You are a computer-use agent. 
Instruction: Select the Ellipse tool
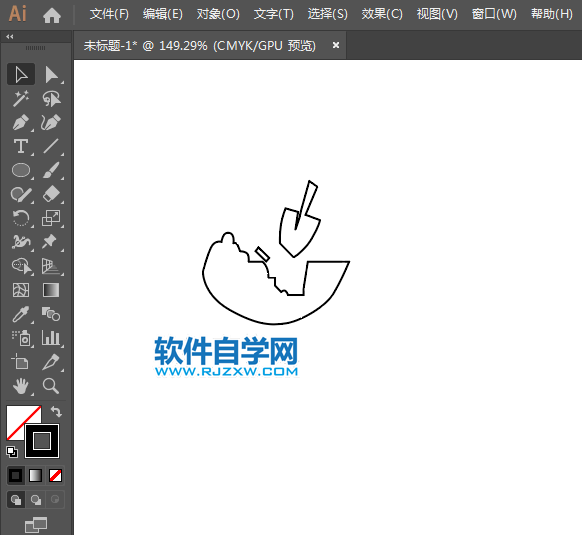21,170
